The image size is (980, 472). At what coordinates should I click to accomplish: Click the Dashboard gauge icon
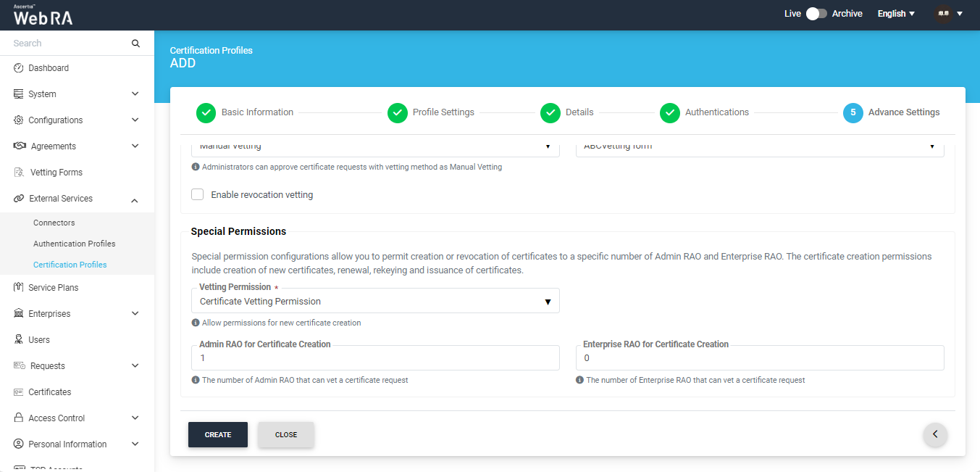[x=19, y=68]
